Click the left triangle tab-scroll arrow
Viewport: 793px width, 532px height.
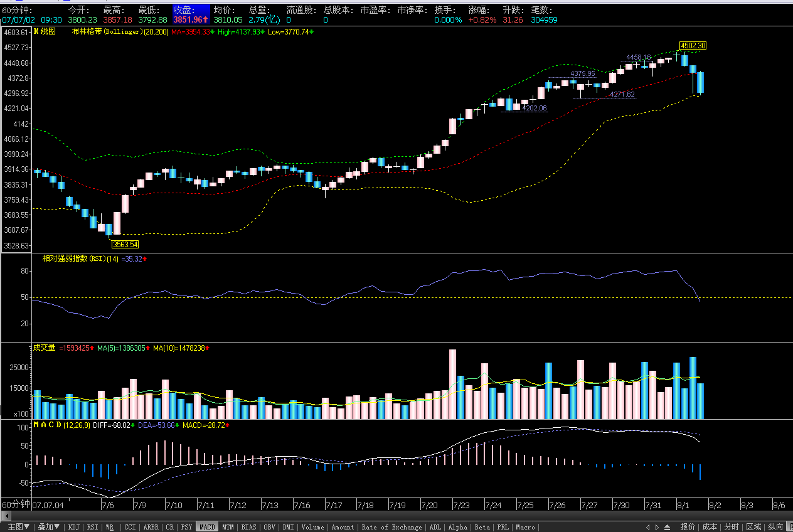648,528
